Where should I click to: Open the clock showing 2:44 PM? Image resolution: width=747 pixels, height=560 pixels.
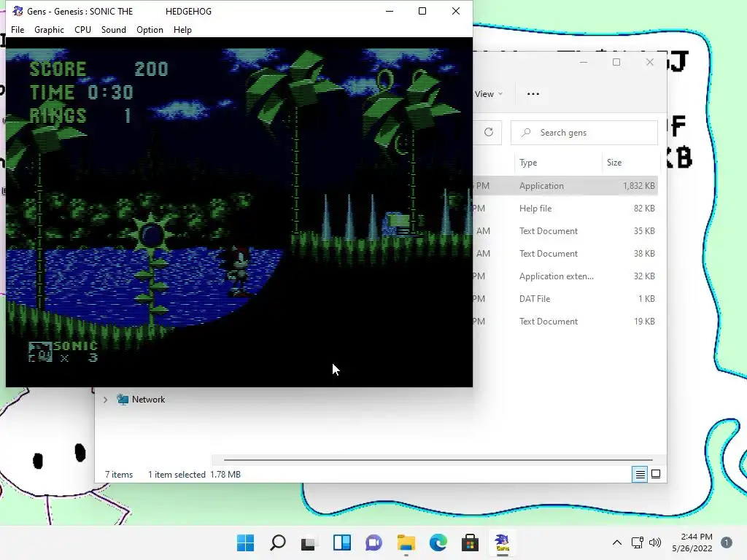coord(692,542)
